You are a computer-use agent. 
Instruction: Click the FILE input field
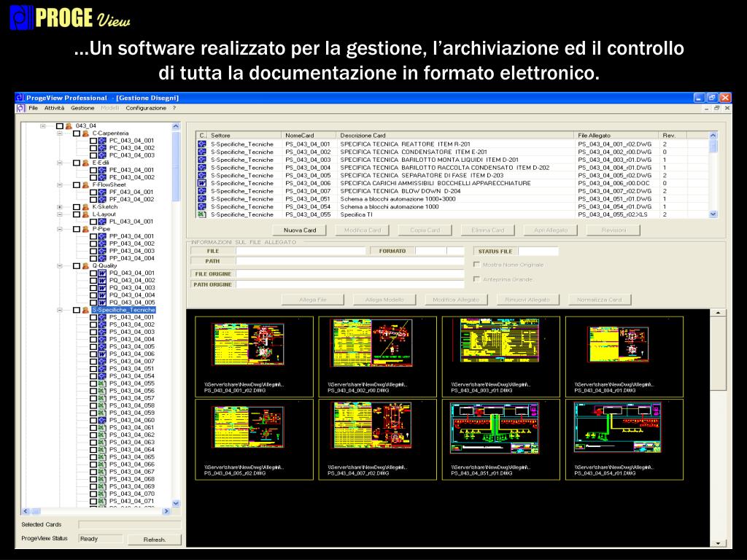tap(301, 251)
